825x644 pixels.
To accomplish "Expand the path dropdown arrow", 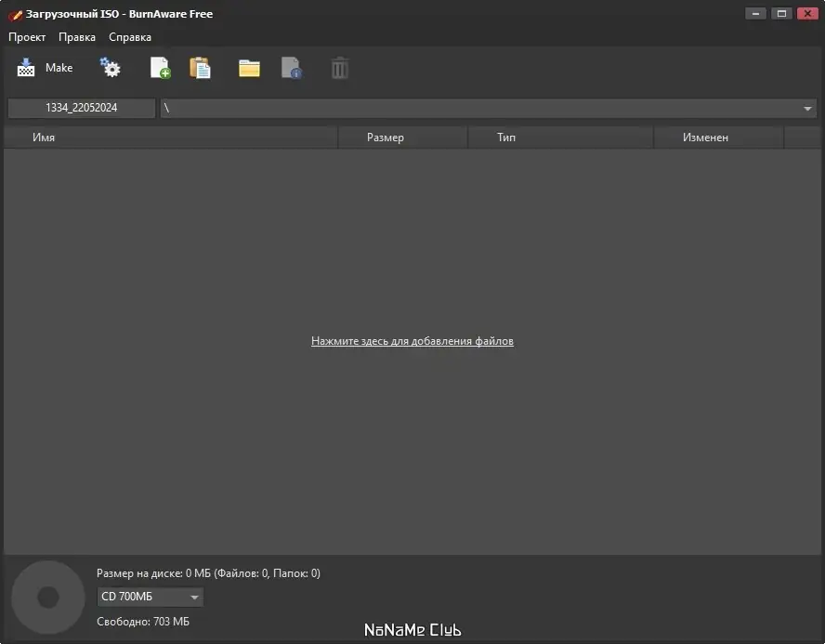I will (x=807, y=109).
